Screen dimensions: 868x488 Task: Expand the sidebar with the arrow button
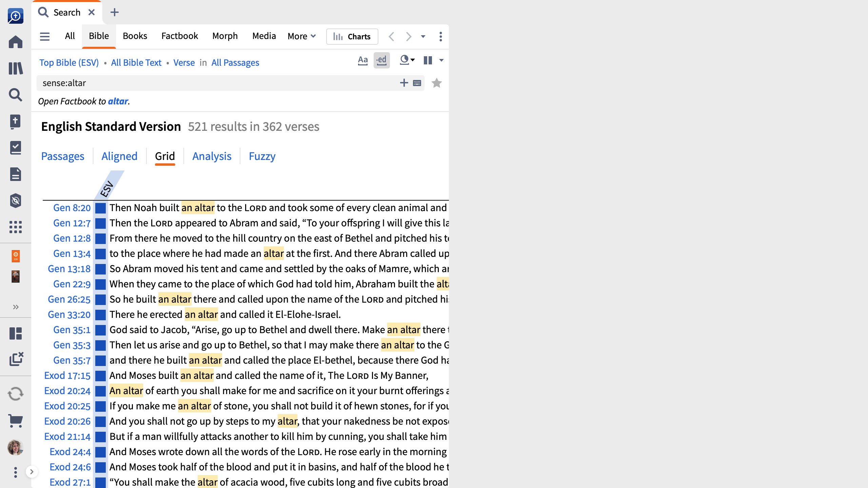pyautogui.click(x=32, y=472)
